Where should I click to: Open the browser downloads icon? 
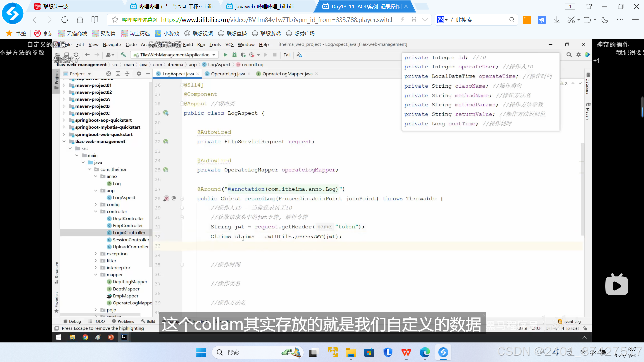(557, 20)
